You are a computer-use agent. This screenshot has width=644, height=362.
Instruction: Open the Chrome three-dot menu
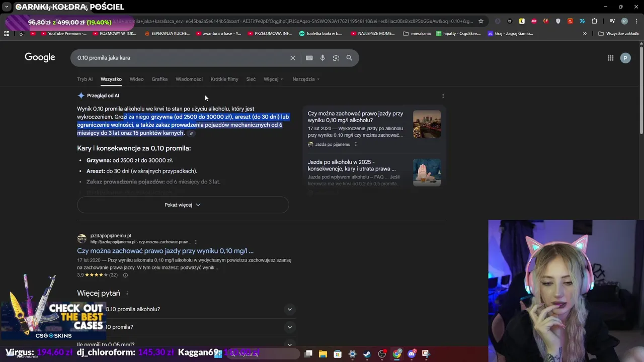[x=636, y=21]
